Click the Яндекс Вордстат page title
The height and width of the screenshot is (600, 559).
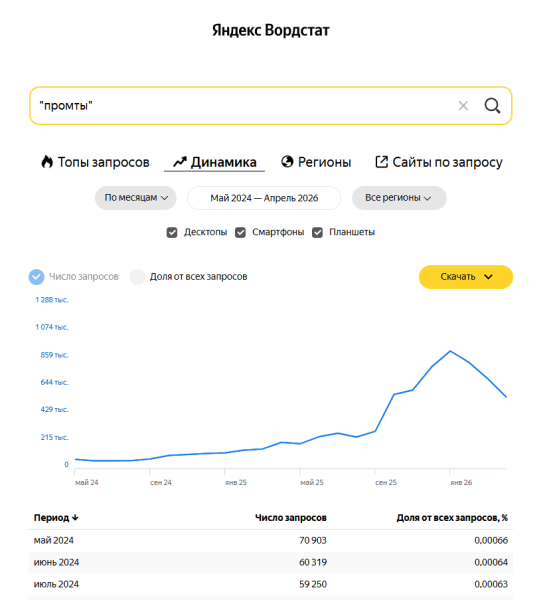pos(271,30)
